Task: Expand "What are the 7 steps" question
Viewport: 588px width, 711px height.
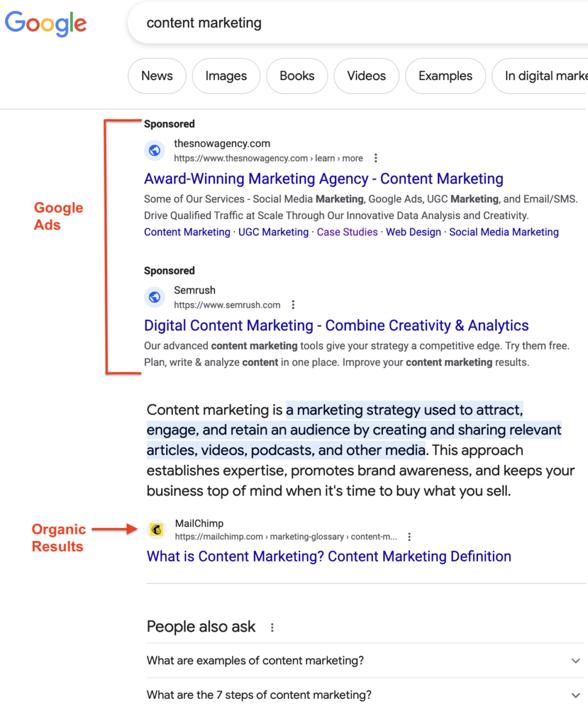Action: point(366,695)
